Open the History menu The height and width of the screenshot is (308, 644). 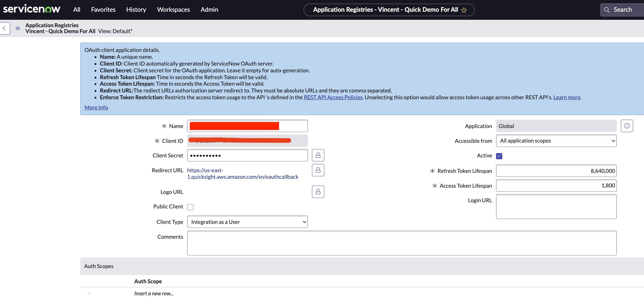[136, 10]
